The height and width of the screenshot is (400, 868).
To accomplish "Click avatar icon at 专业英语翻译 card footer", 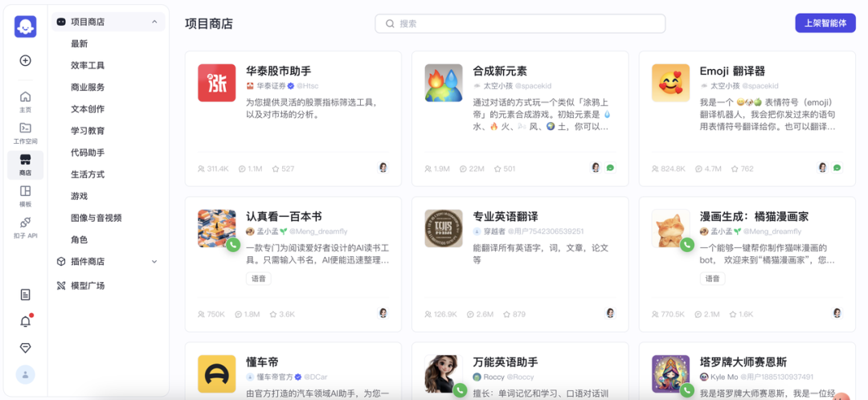I will tap(610, 313).
